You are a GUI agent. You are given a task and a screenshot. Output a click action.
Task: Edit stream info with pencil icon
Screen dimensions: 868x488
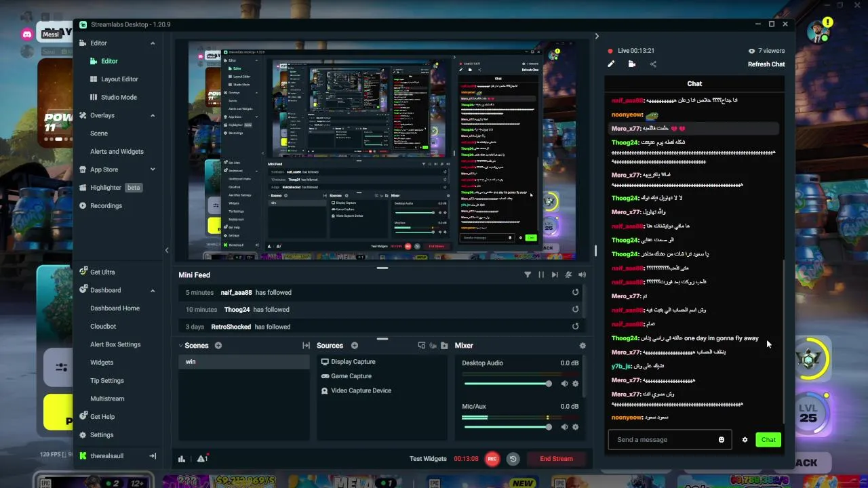pos(611,64)
